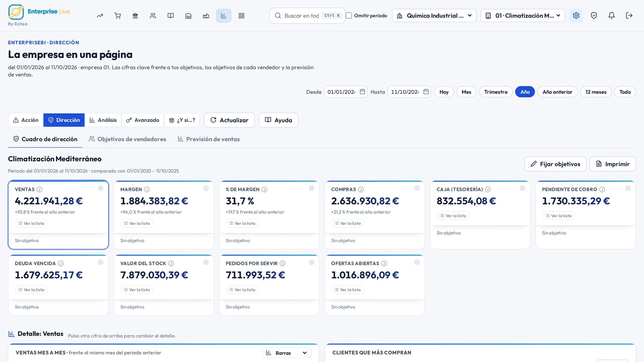Viewport: 644px width, 362px height.
Task: Open the bank building module icon
Action: (135, 16)
